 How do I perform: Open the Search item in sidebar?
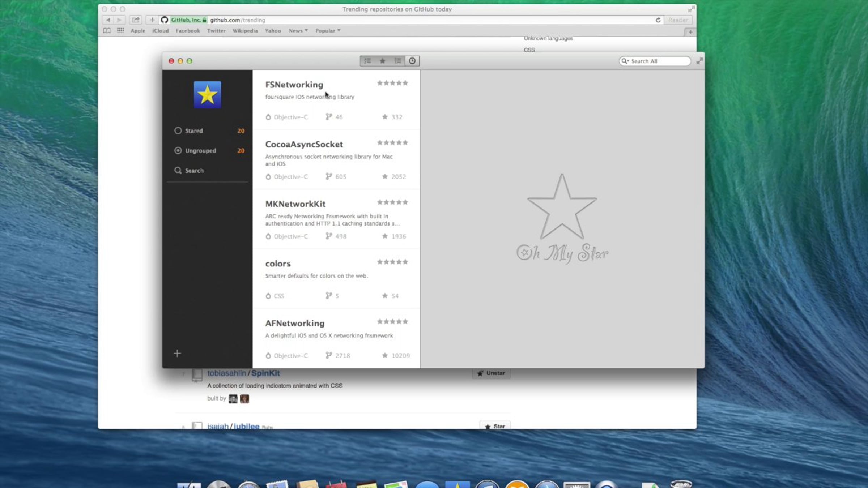pyautogui.click(x=189, y=171)
